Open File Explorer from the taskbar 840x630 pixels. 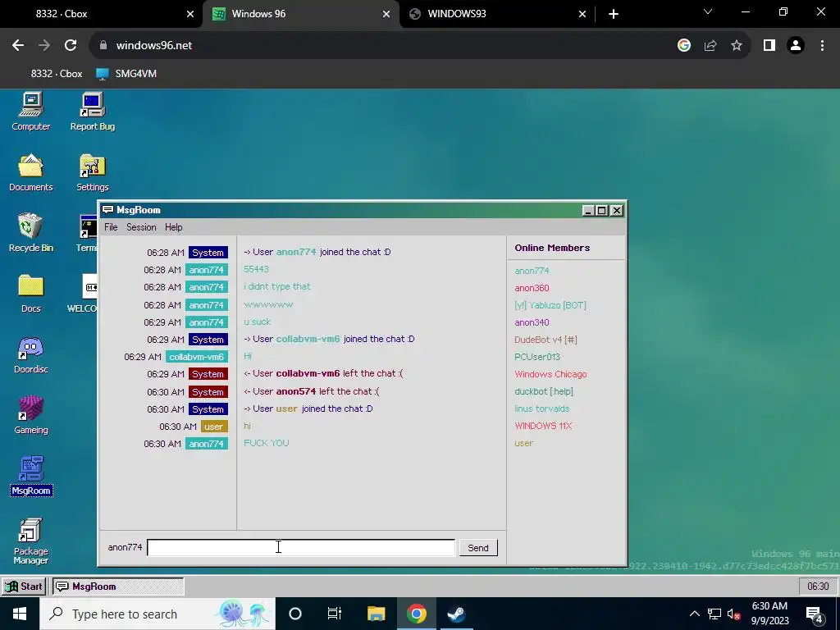(376, 614)
